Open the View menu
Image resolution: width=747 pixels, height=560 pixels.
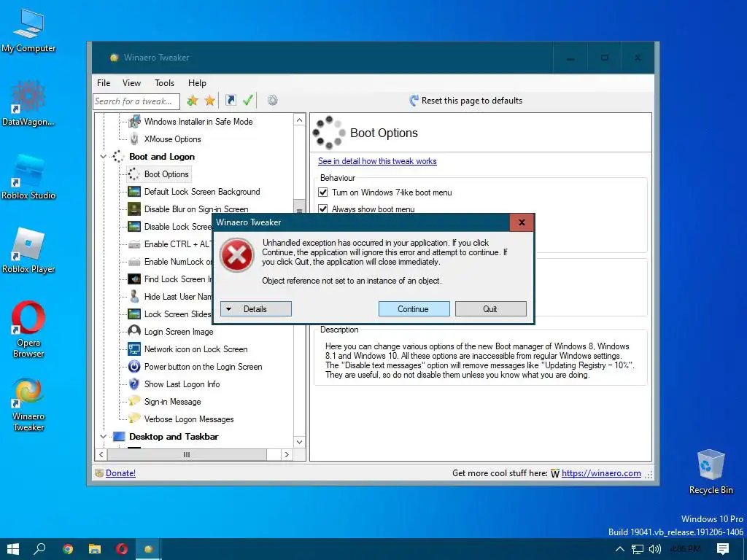point(131,83)
